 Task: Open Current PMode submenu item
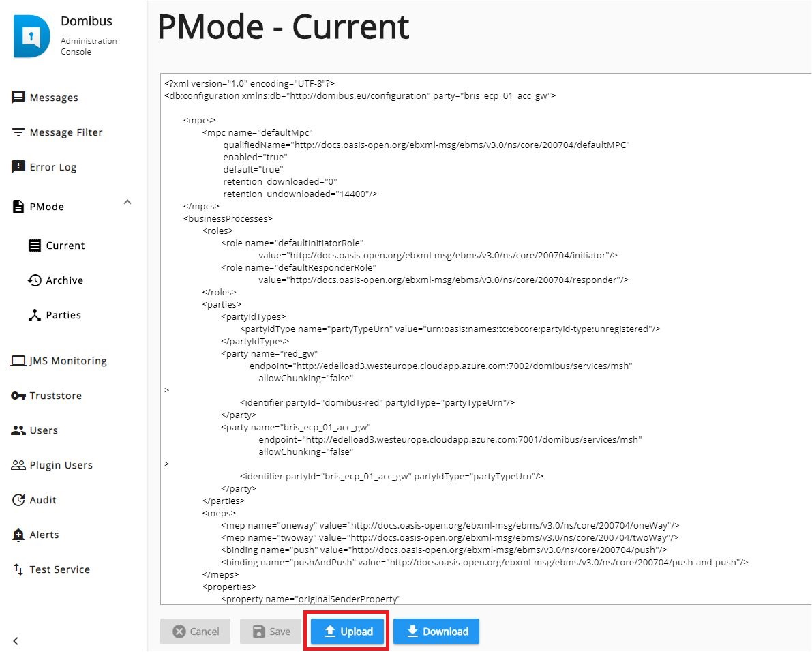pos(65,246)
